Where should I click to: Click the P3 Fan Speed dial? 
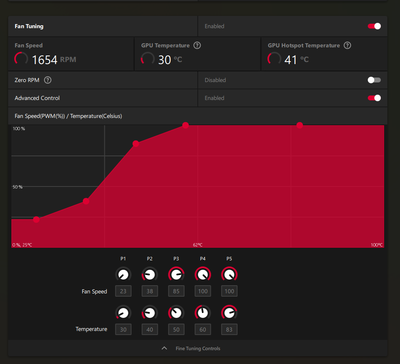coord(176,275)
